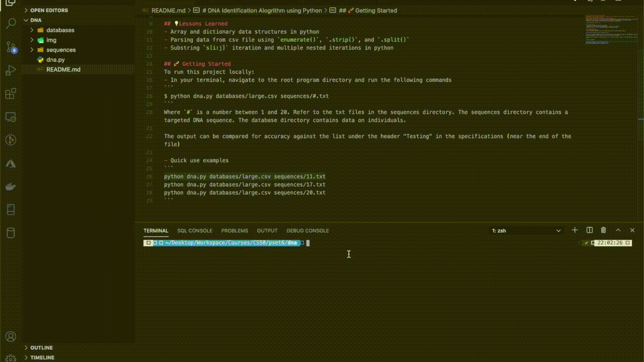Viewport: 644px width, 362px height.
Task: Open the Azure view
Action: [x=11, y=164]
